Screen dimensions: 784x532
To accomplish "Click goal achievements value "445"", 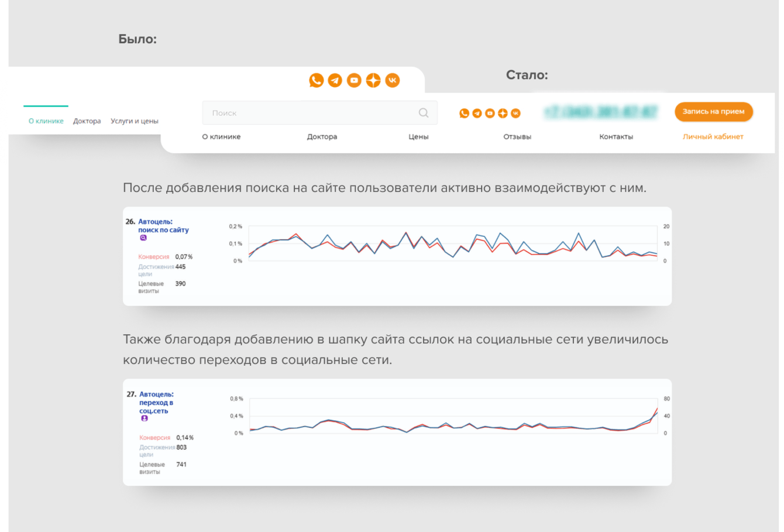I will (x=180, y=267).
